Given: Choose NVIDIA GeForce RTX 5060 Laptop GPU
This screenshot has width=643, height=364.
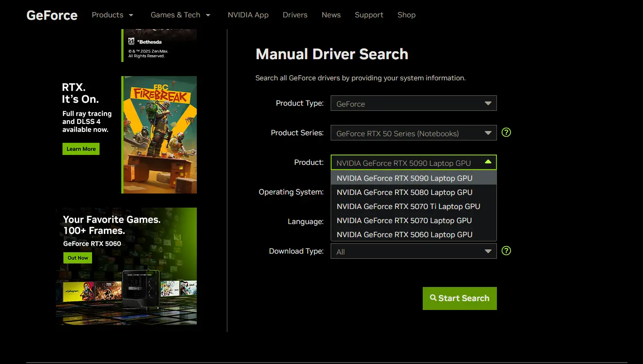Looking at the screenshot, I should (x=414, y=234).
